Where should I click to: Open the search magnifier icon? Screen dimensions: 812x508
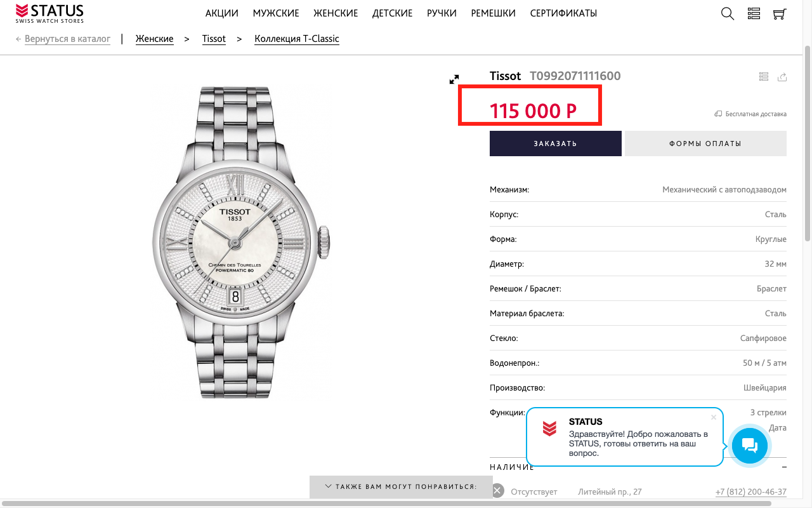click(728, 13)
